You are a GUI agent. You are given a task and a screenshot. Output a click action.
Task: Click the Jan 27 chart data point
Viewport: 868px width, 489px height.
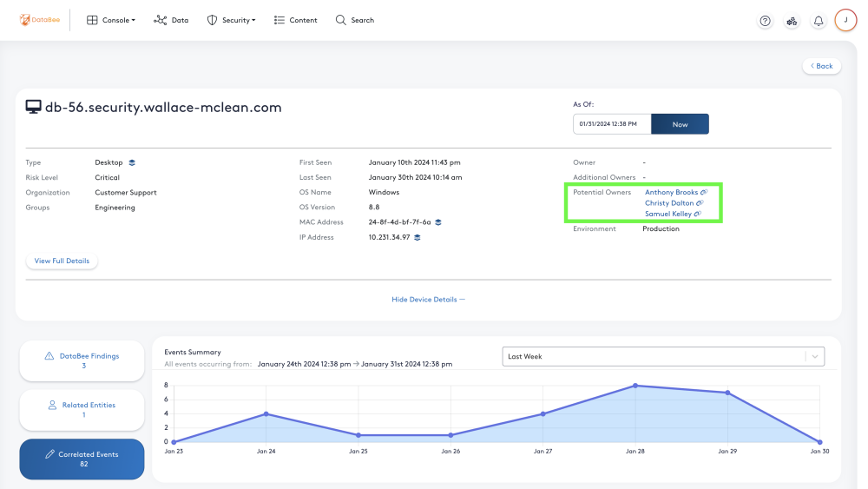pos(543,413)
